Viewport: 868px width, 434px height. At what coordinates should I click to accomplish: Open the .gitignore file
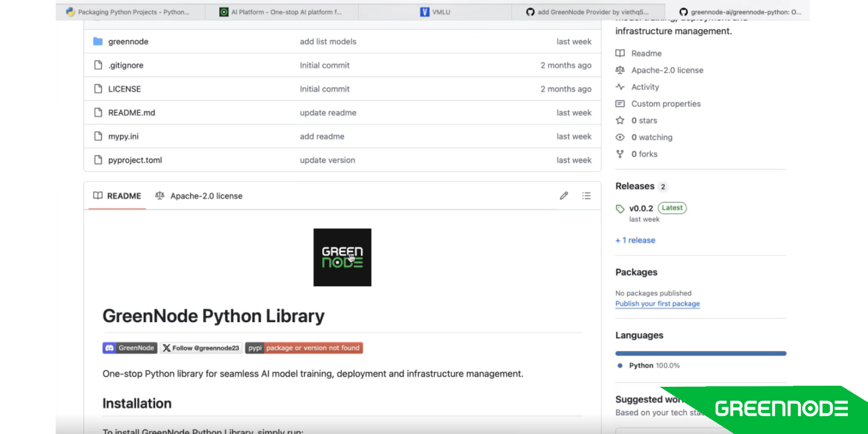126,65
